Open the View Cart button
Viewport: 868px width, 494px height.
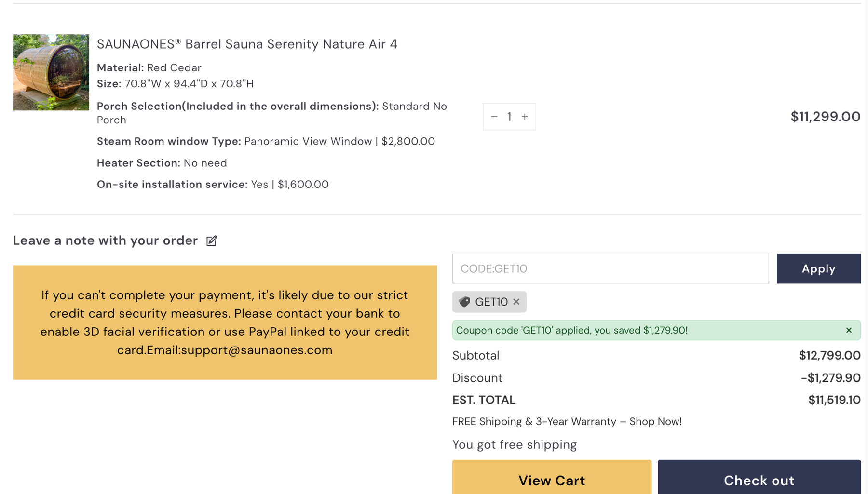point(552,477)
